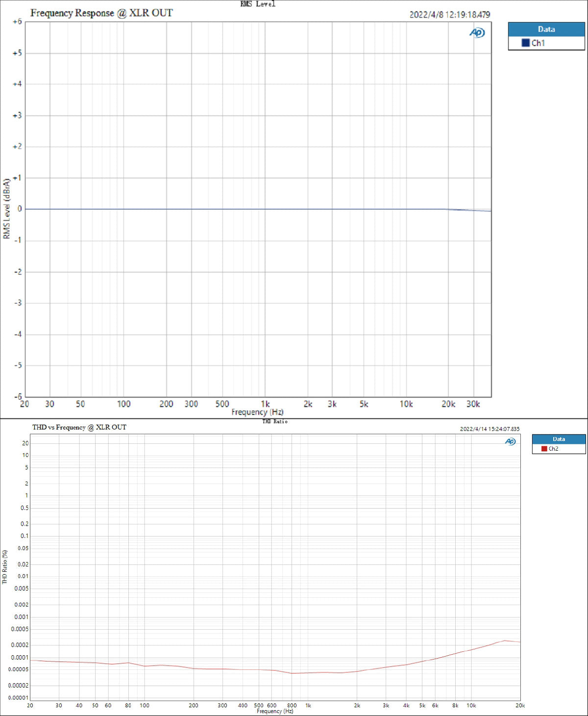Click 'Frequency (Hz)' label under the upper graph
The height and width of the screenshot is (716, 588).
tap(257, 412)
